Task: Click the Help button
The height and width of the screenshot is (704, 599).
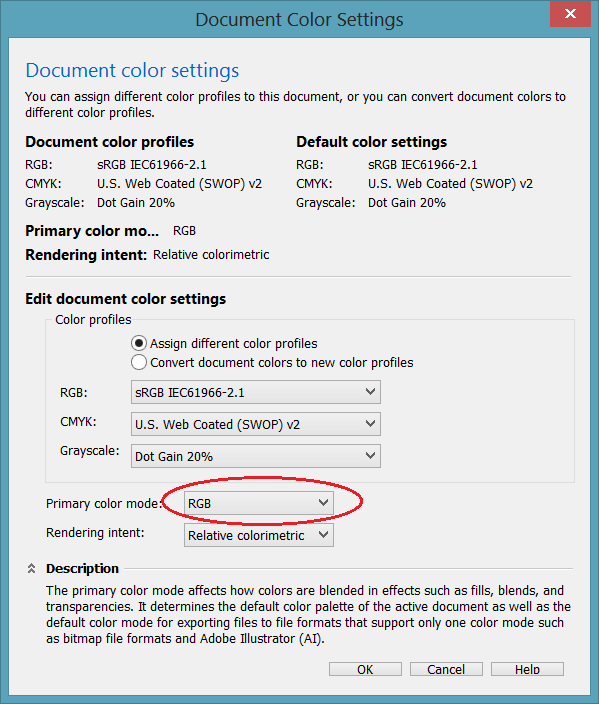Action: click(x=527, y=669)
